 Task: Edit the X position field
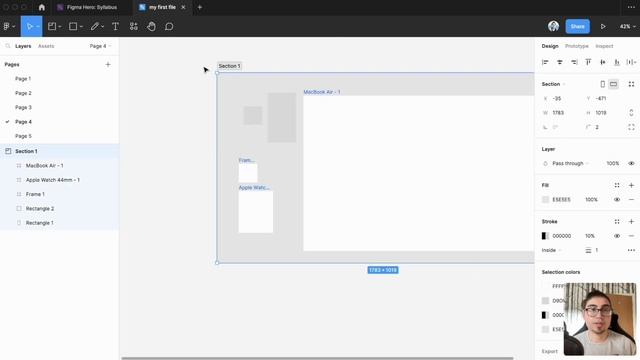561,98
